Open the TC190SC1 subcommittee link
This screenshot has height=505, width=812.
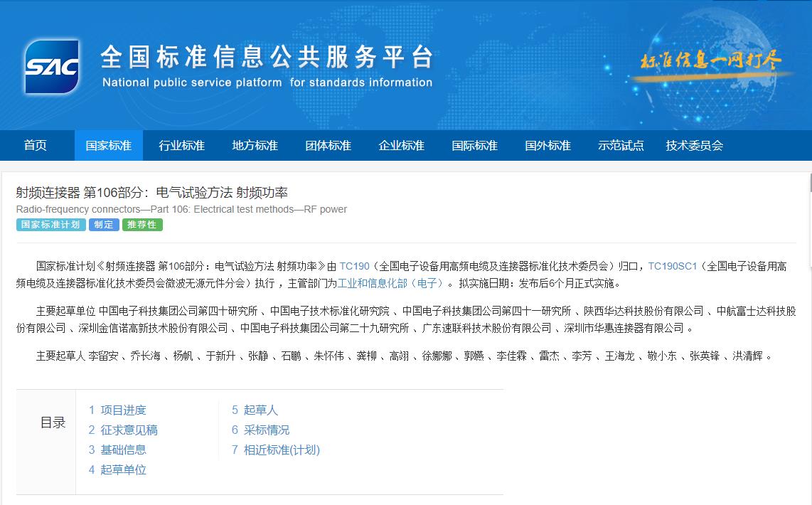tap(672, 267)
